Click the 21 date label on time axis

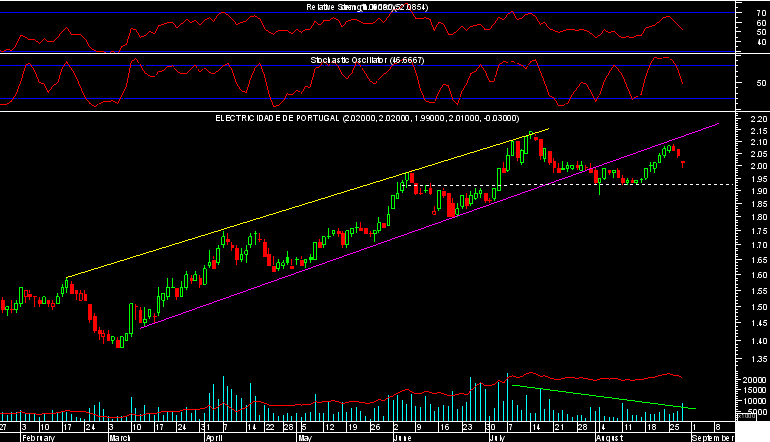(559, 427)
